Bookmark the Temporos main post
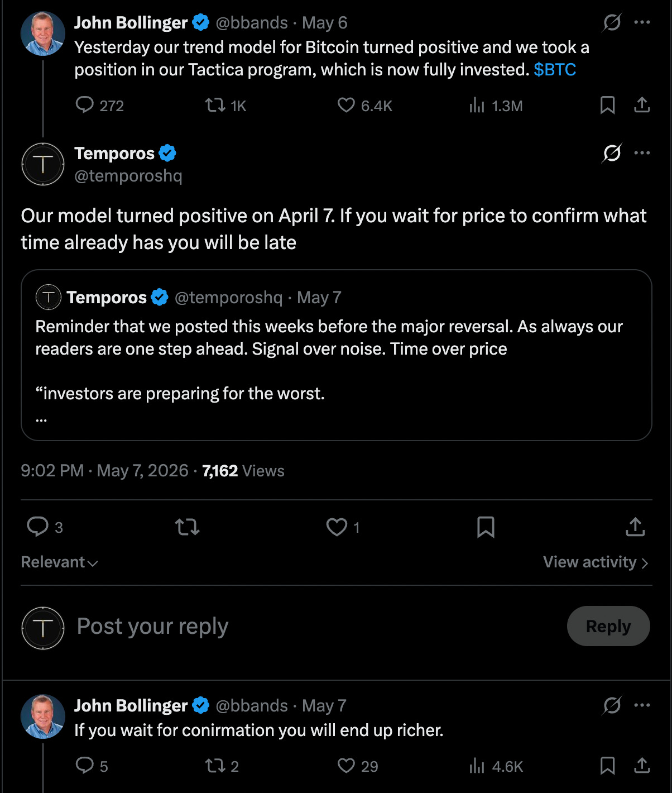 (486, 527)
